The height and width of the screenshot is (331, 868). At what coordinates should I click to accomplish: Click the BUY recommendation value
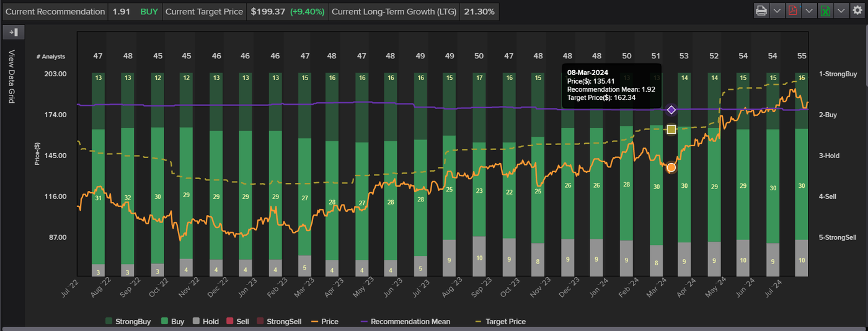click(149, 12)
